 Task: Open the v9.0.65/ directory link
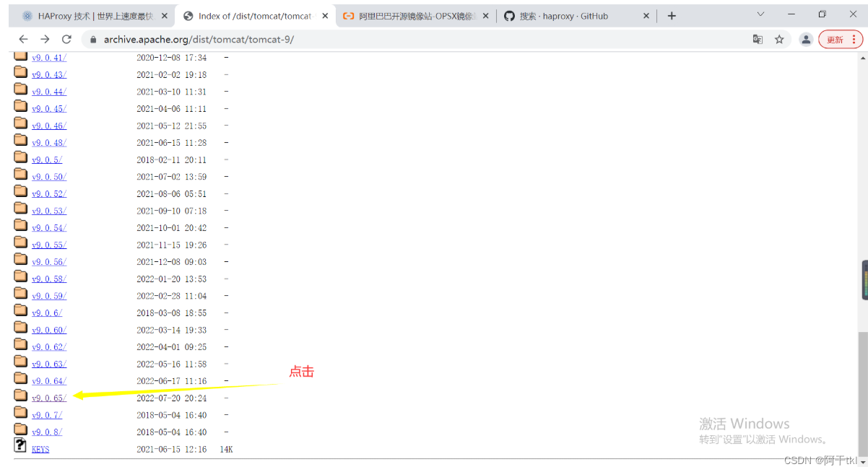[49, 398]
